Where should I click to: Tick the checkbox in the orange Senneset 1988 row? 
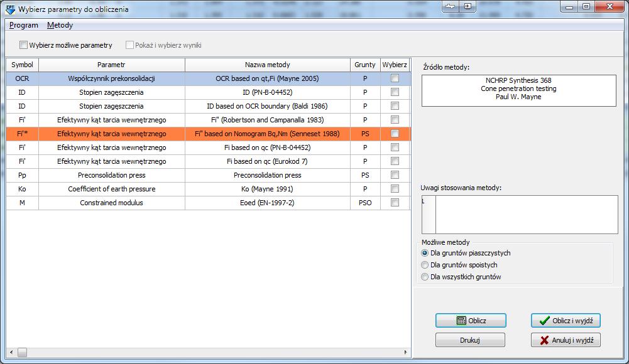[395, 133]
